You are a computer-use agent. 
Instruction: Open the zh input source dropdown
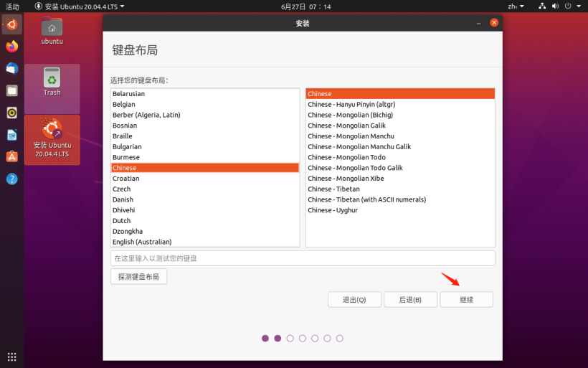[x=516, y=6]
